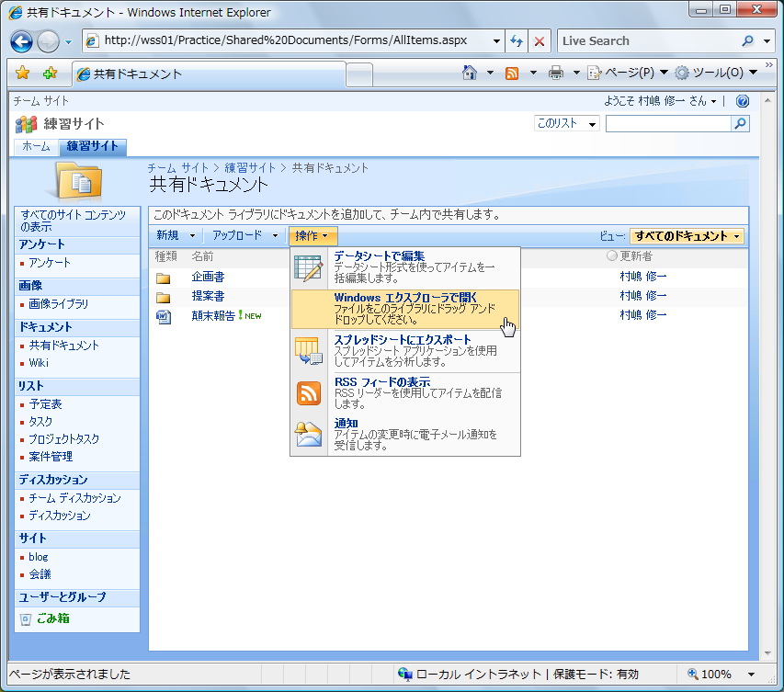Click the export to spreadsheet icon

coord(309,351)
